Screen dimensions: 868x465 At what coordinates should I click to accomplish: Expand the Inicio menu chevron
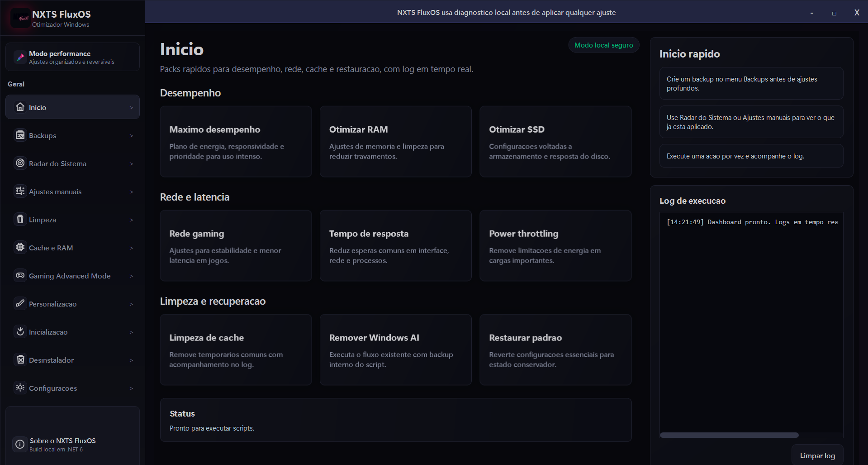(x=131, y=108)
